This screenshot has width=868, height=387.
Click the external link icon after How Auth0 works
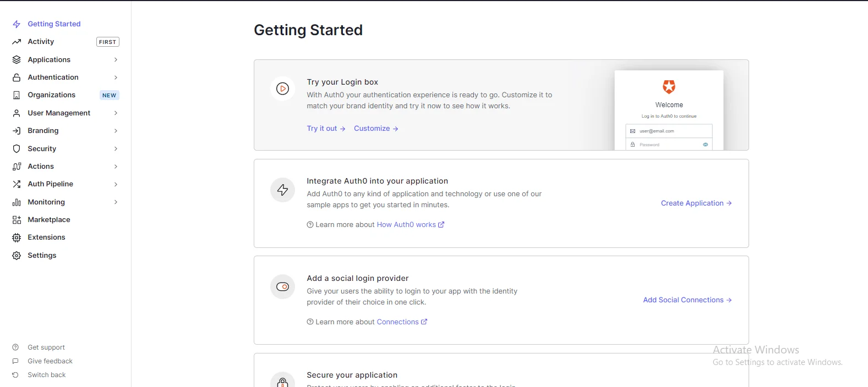[x=441, y=225]
